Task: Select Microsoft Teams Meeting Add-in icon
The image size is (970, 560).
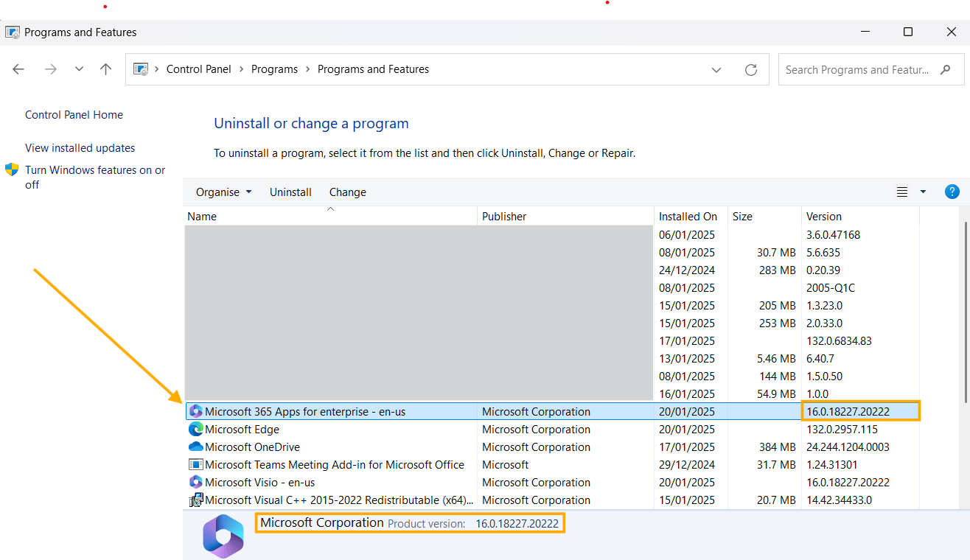Action: point(195,464)
